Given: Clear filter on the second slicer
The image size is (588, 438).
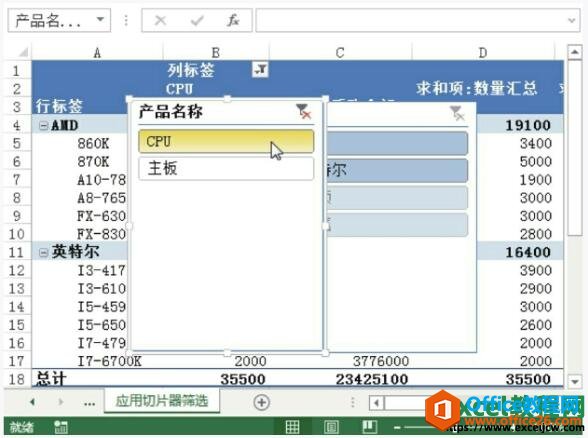Looking at the screenshot, I should [x=457, y=113].
